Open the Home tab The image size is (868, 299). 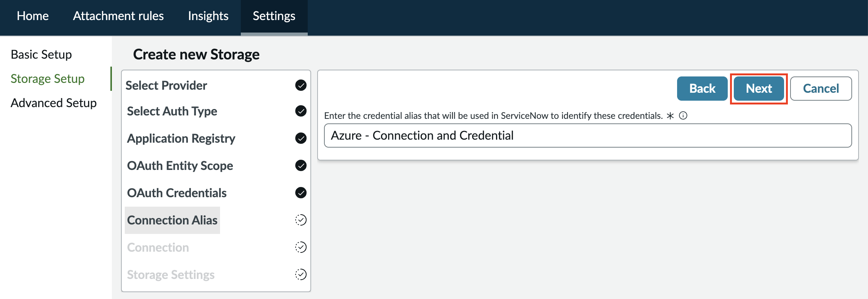[x=33, y=16]
